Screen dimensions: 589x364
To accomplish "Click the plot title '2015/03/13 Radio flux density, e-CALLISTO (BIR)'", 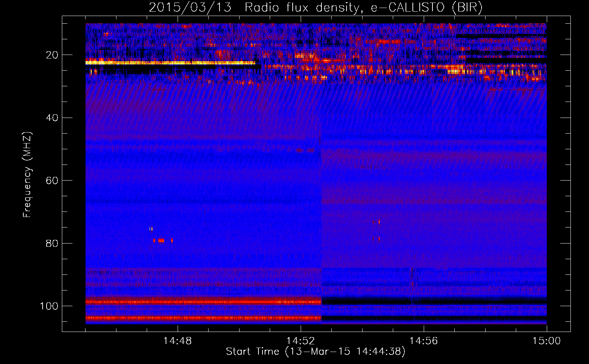I will pos(316,7).
